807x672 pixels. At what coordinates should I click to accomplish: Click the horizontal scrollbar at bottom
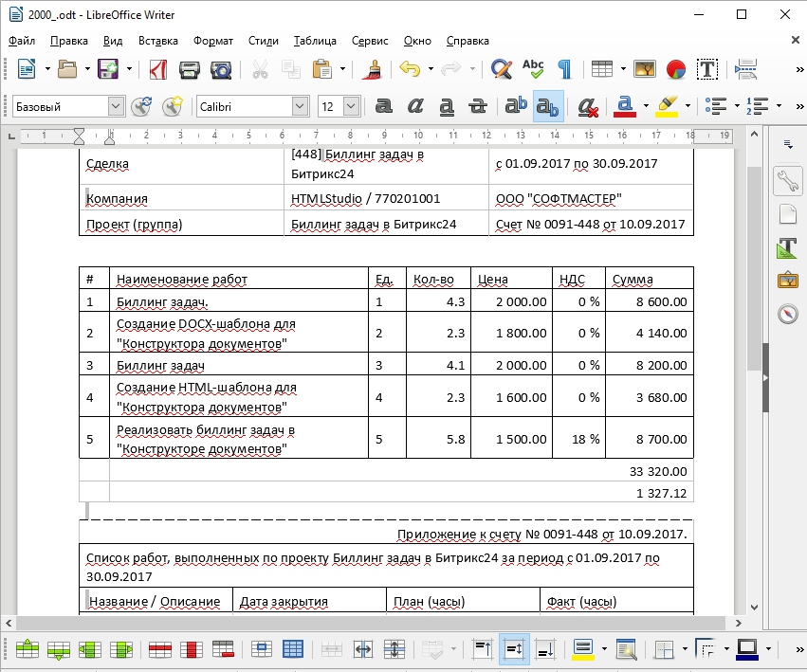(x=379, y=624)
